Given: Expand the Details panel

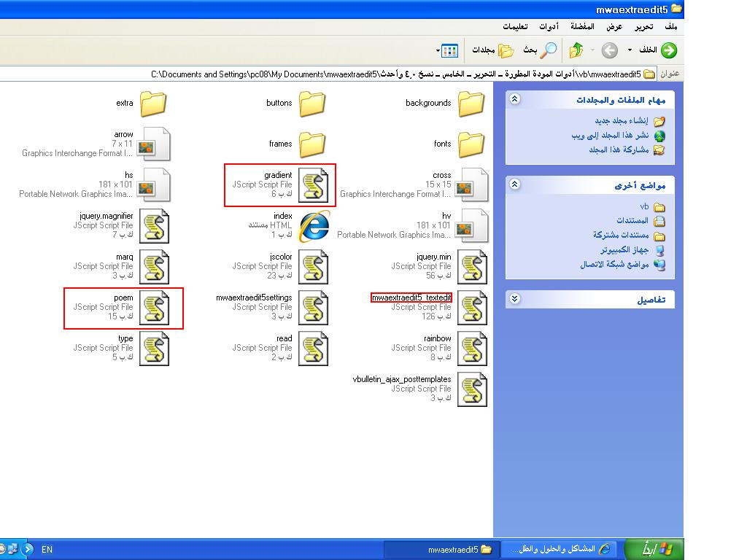Looking at the screenshot, I should (515, 299).
